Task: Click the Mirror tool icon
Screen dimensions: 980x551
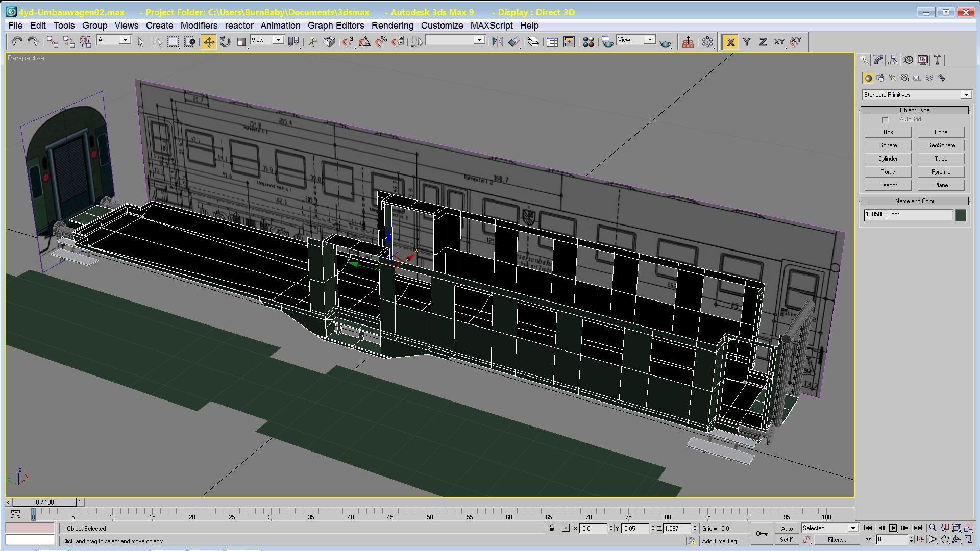Action: tap(497, 42)
